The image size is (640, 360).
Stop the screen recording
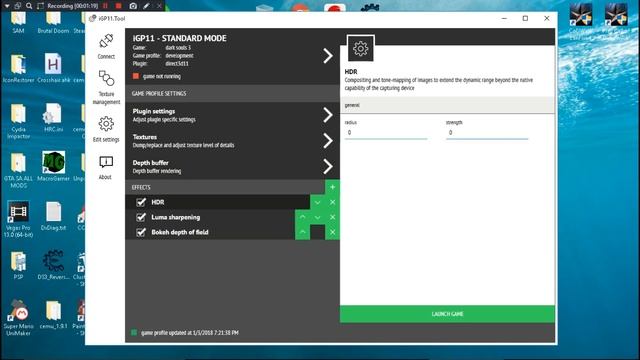click(118, 6)
